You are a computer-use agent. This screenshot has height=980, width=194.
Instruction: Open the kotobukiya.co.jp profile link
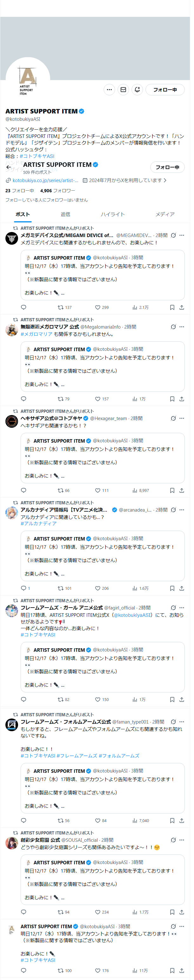(x=45, y=180)
